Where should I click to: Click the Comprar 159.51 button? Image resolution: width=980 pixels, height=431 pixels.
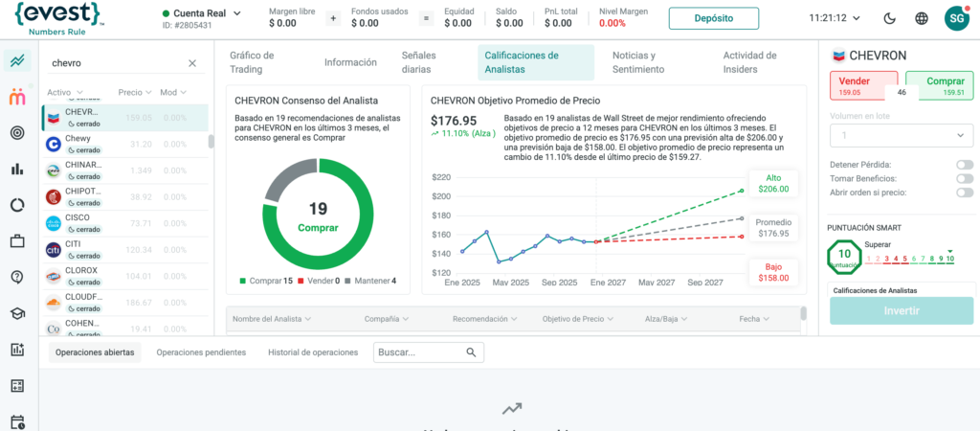940,86
